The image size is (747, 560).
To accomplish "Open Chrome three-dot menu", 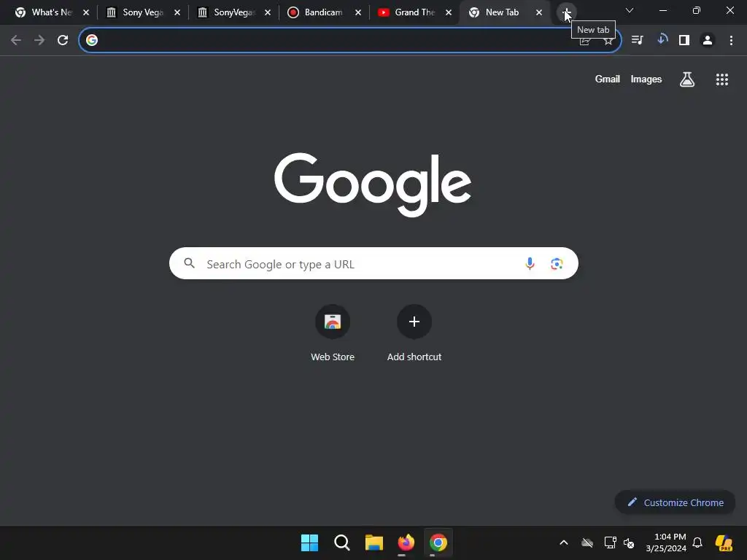I will (x=731, y=40).
